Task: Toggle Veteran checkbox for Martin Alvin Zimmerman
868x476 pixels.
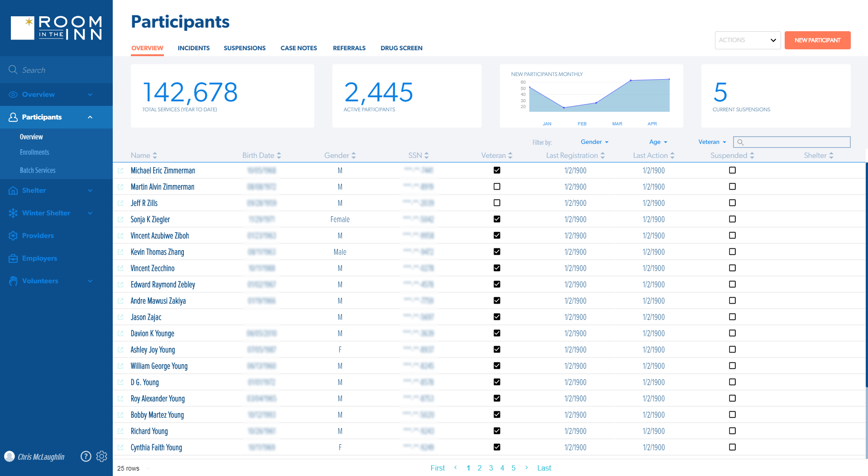Action: point(497,187)
